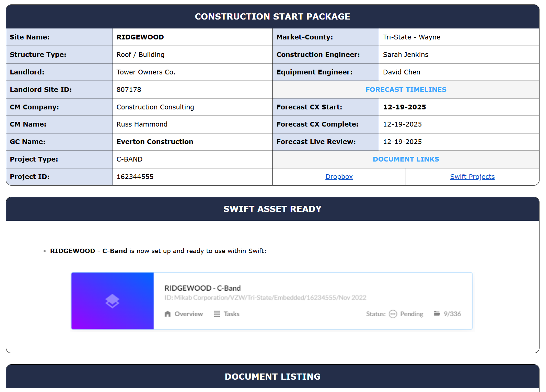The image size is (546, 392).
Task: Click the folder icon beside 9/336
Action: pyautogui.click(x=437, y=313)
